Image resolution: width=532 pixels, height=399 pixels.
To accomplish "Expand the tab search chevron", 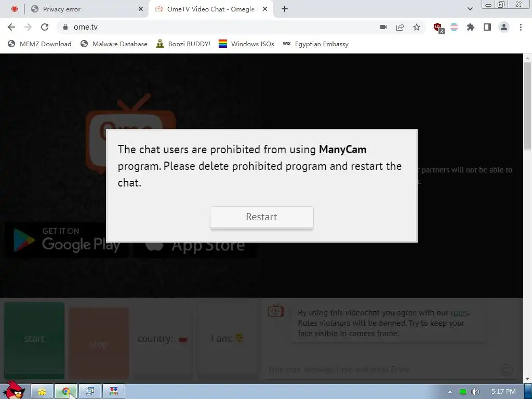I will click(x=470, y=9).
